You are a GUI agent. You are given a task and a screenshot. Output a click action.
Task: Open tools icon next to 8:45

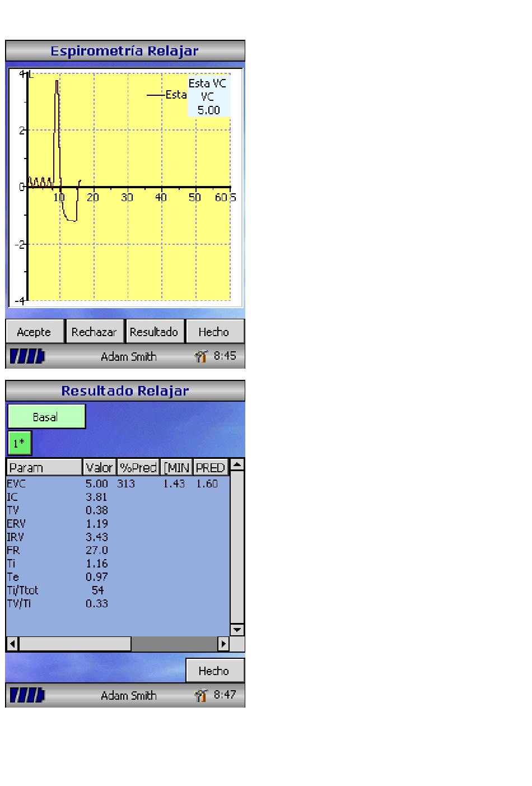click(x=201, y=356)
